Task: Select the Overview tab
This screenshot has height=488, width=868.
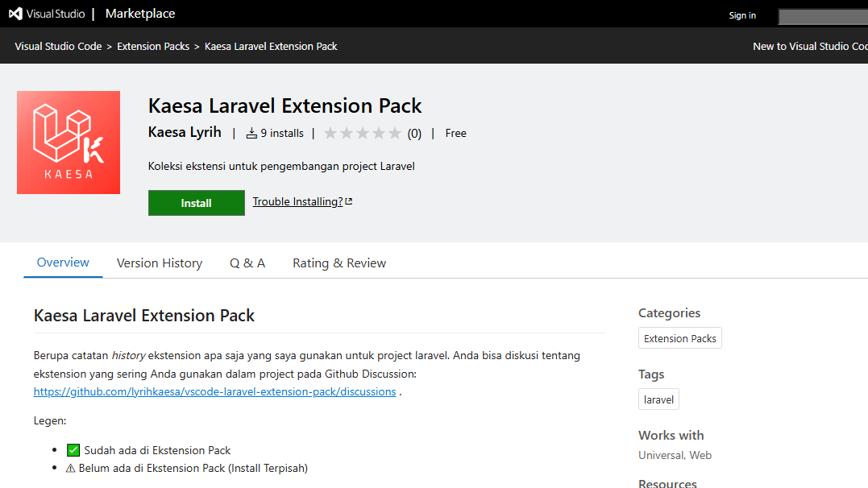Action: click(63, 263)
